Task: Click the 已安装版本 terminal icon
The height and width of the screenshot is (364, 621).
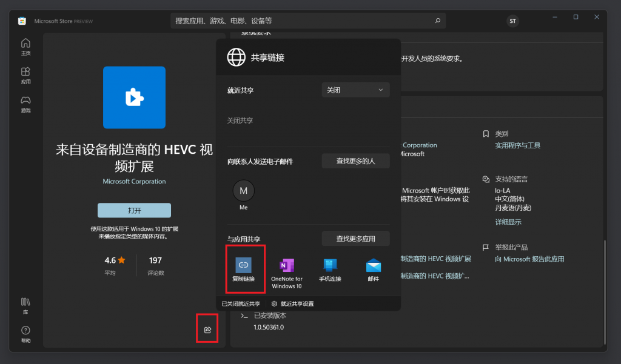Action: (x=244, y=316)
